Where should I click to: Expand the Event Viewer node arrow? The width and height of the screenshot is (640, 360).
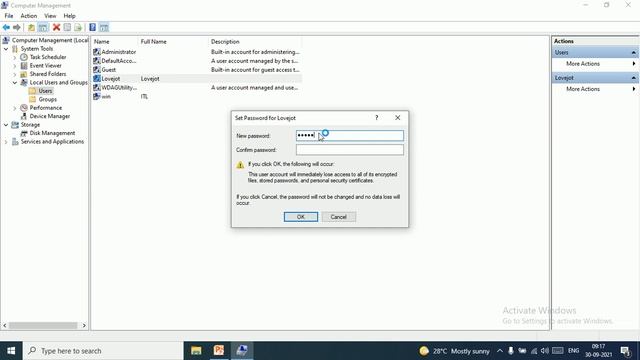[x=15, y=66]
